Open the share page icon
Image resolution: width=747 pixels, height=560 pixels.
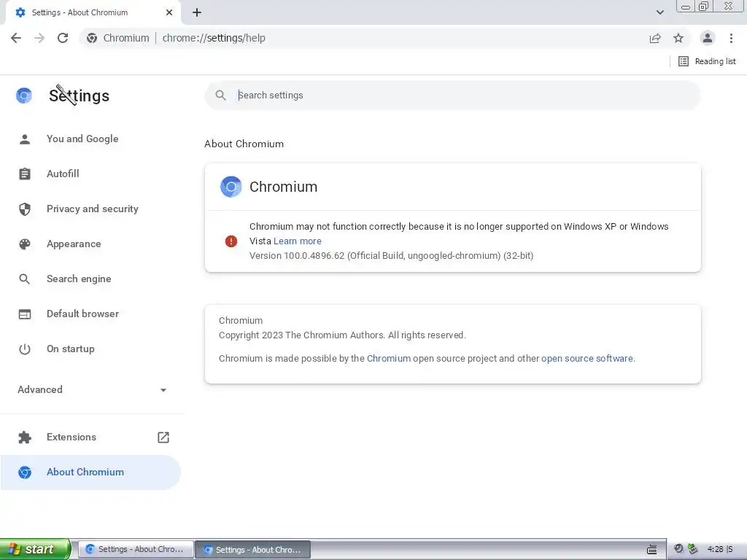pyautogui.click(x=655, y=38)
